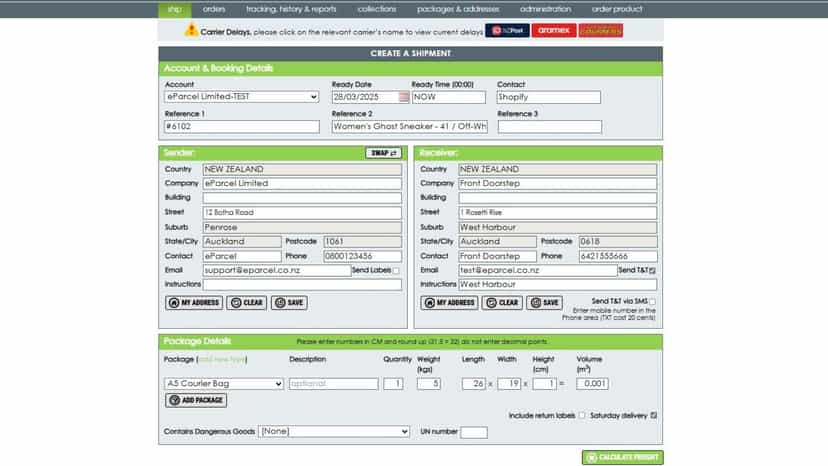
Task: Open the orders tab
Action: tap(213, 9)
